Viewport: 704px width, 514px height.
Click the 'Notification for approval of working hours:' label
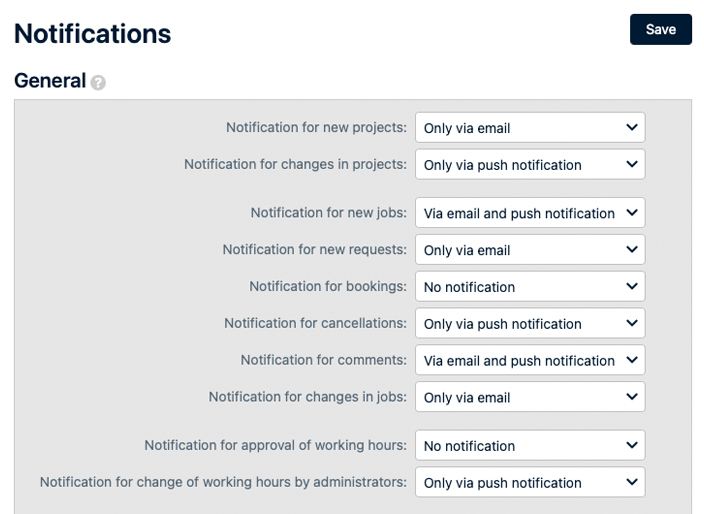tap(275, 446)
